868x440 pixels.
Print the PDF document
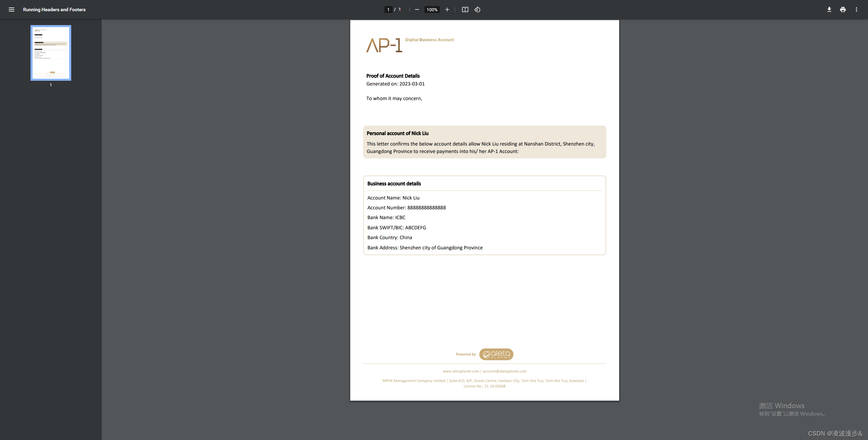point(843,9)
